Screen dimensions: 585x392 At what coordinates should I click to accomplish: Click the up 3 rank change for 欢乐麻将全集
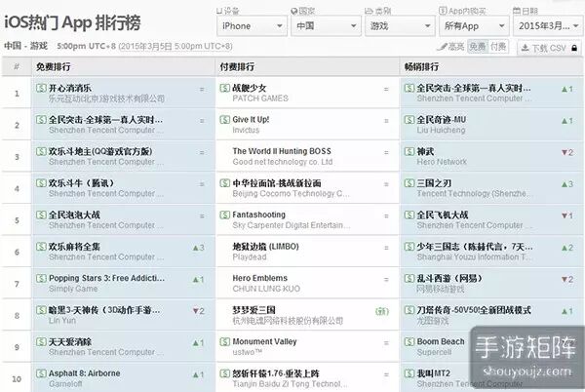(x=199, y=248)
